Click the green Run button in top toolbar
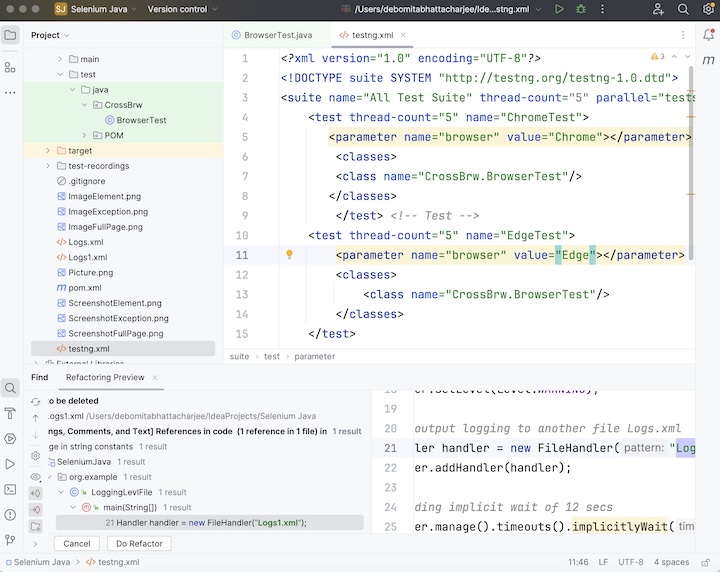This screenshot has width=720, height=572. point(558,9)
